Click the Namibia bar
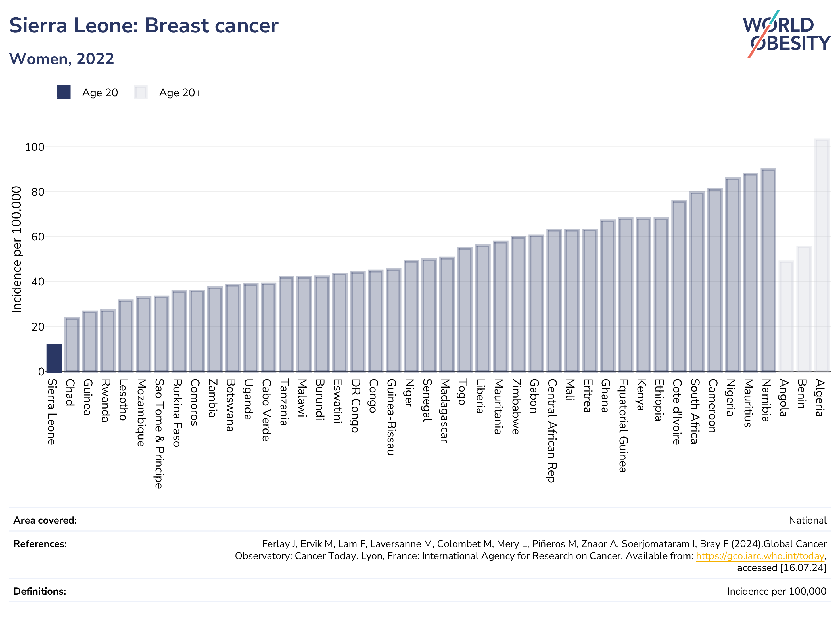The width and height of the screenshot is (840, 617). (768, 270)
